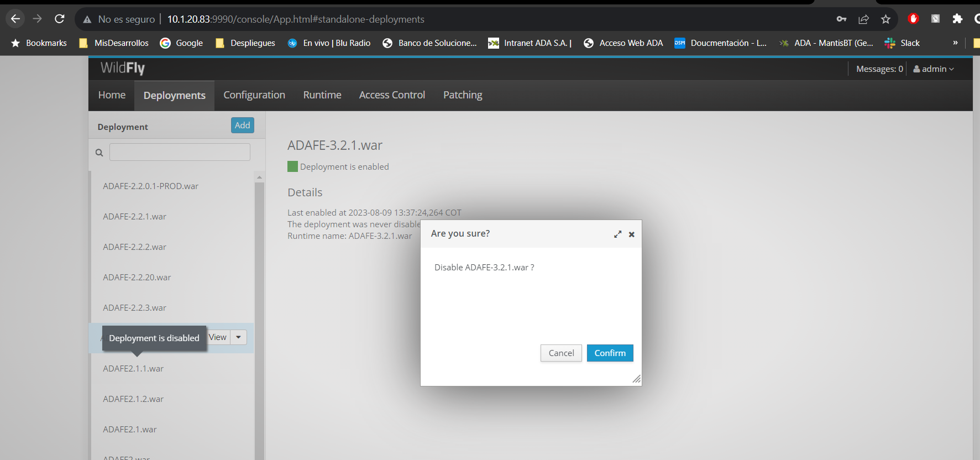980x460 pixels.
Task: Expand the dropdown arrow next to View
Action: tap(238, 337)
